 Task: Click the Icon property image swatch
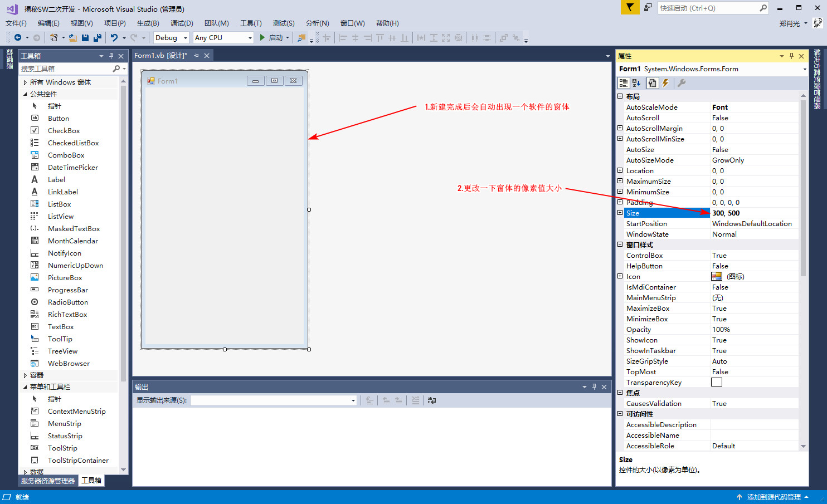717,276
